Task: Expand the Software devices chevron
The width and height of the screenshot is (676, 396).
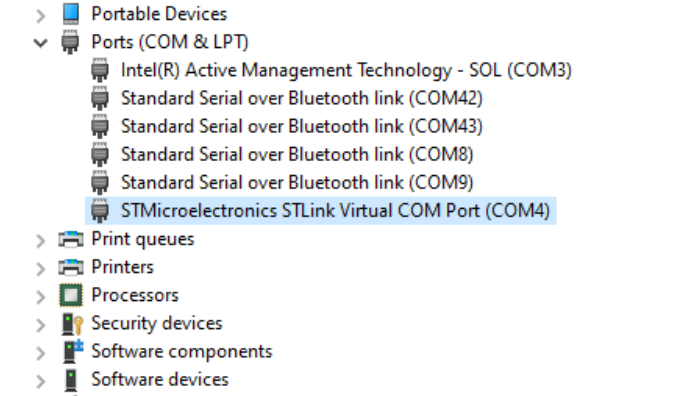Action: pos(41,382)
